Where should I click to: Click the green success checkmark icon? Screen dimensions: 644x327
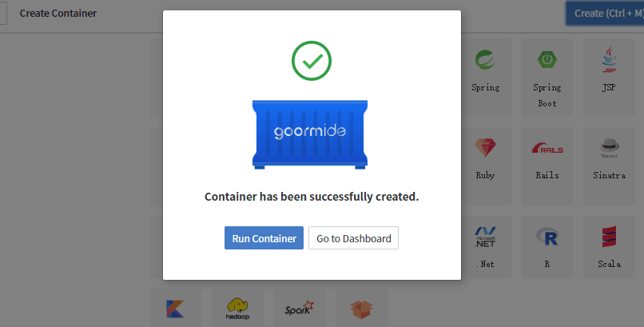(x=312, y=61)
